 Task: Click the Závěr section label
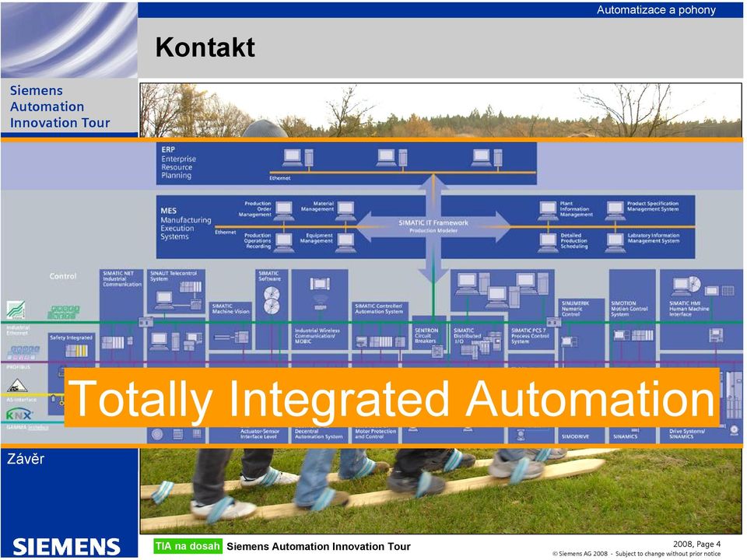coord(26,459)
